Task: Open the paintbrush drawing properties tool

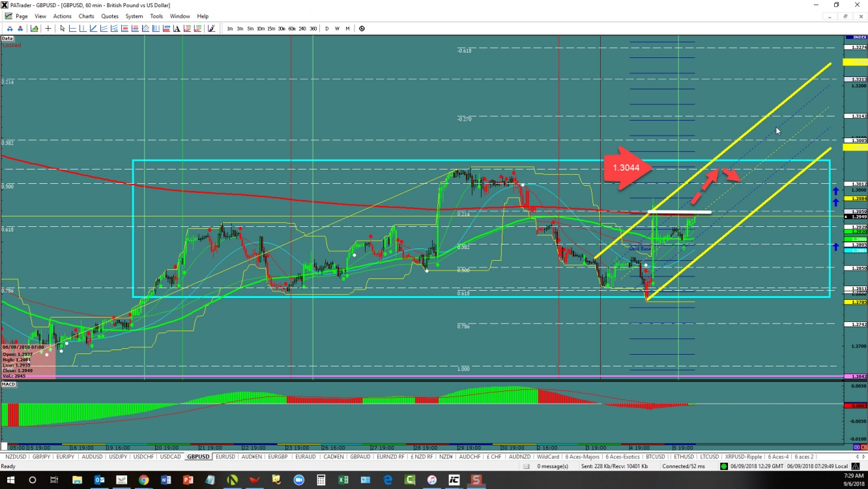Action: click(211, 29)
